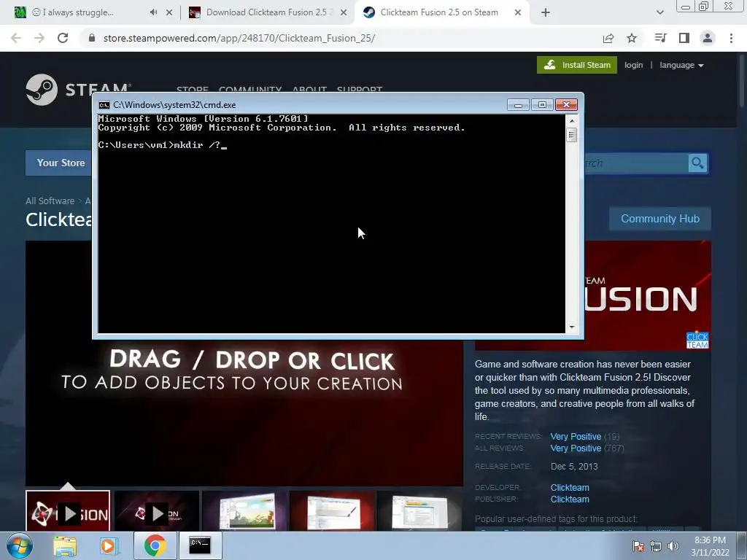The image size is (747, 560).
Task: Toggle the browser side panel icon
Action: (684, 38)
